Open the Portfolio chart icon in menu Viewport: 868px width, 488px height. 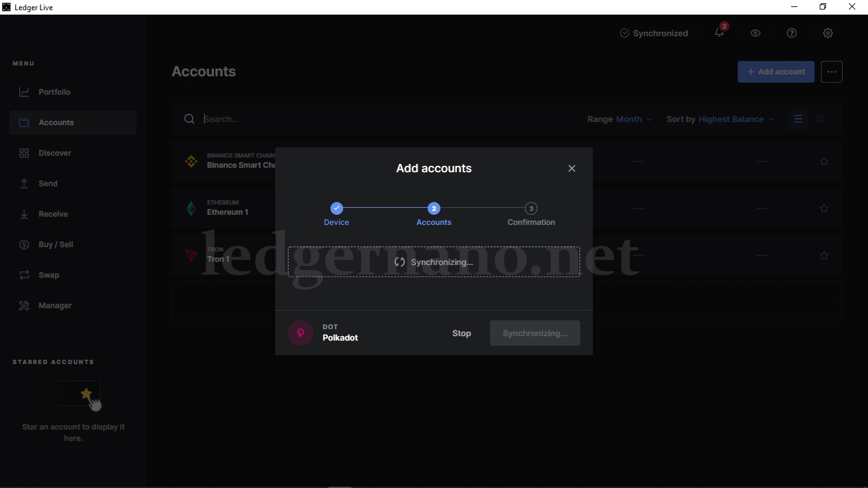(x=24, y=92)
